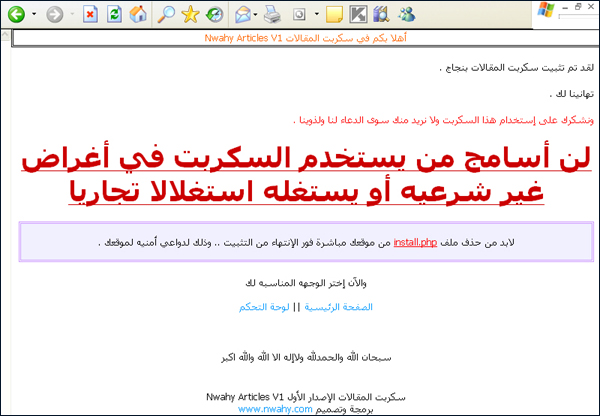This screenshot has width=600, height=416.
Task: Open Search with the magnifying glass icon
Action: coord(167,14)
